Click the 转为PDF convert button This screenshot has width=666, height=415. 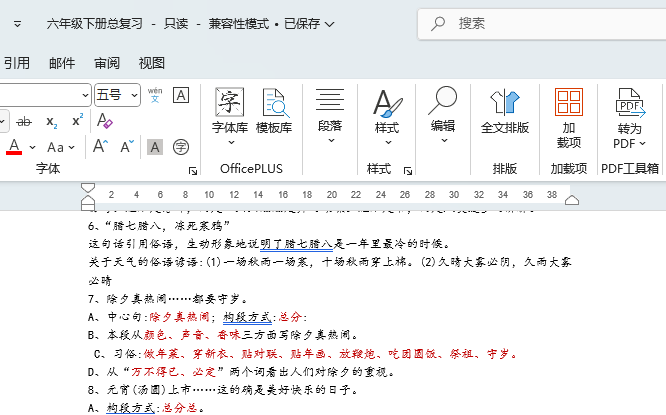click(630, 118)
